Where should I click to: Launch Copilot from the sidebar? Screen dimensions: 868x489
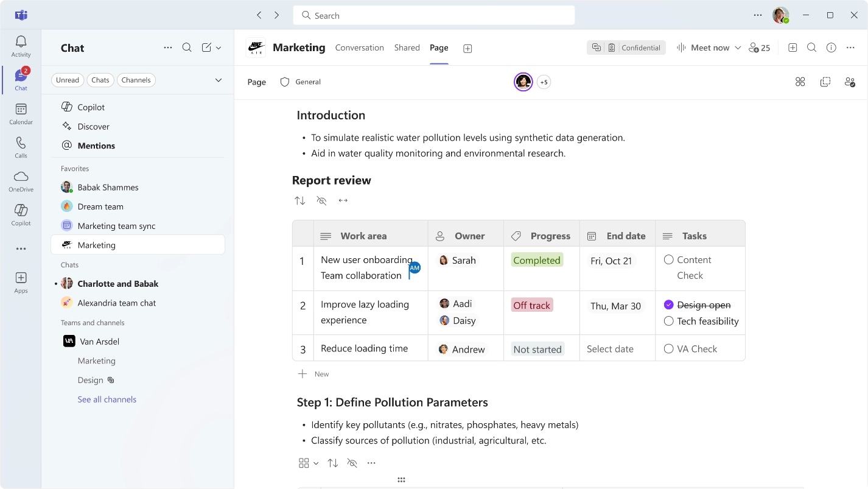click(x=20, y=213)
